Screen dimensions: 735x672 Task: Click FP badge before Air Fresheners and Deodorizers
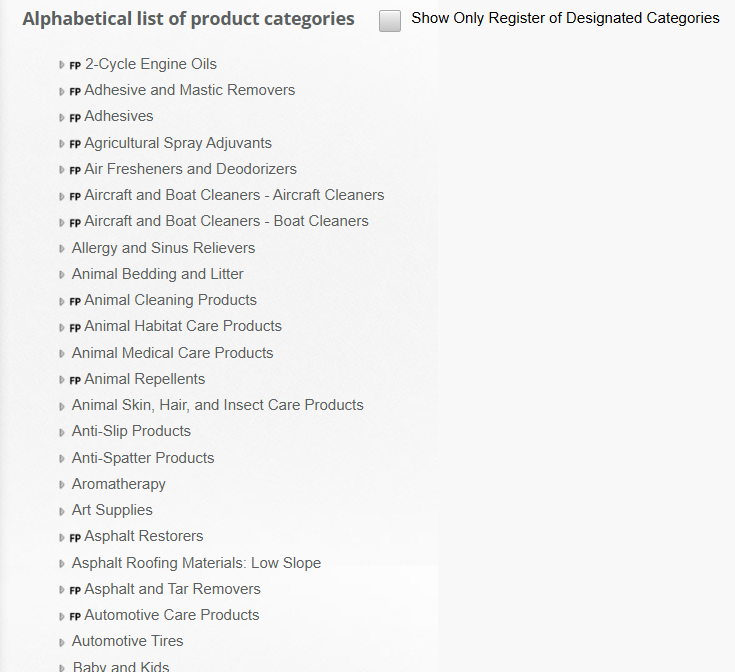[x=76, y=170]
